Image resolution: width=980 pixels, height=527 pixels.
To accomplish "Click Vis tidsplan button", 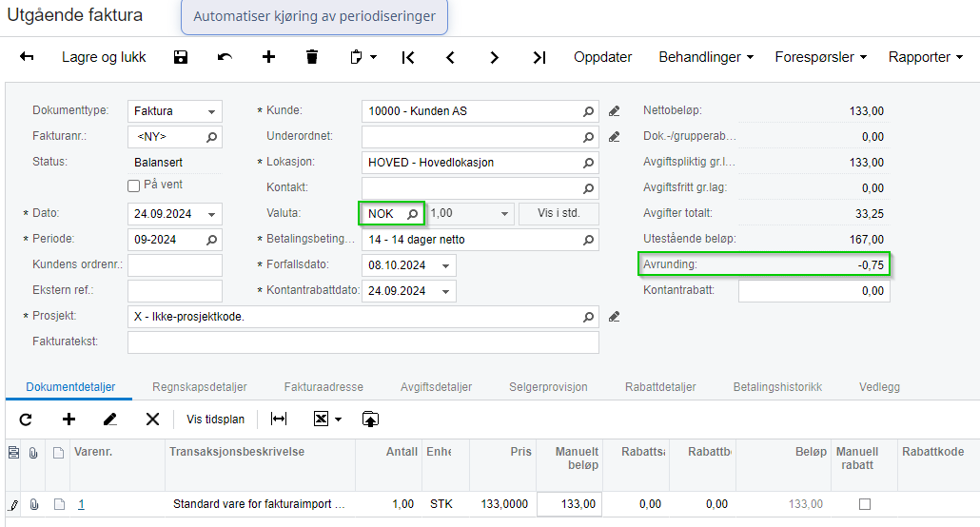I will click(x=215, y=419).
